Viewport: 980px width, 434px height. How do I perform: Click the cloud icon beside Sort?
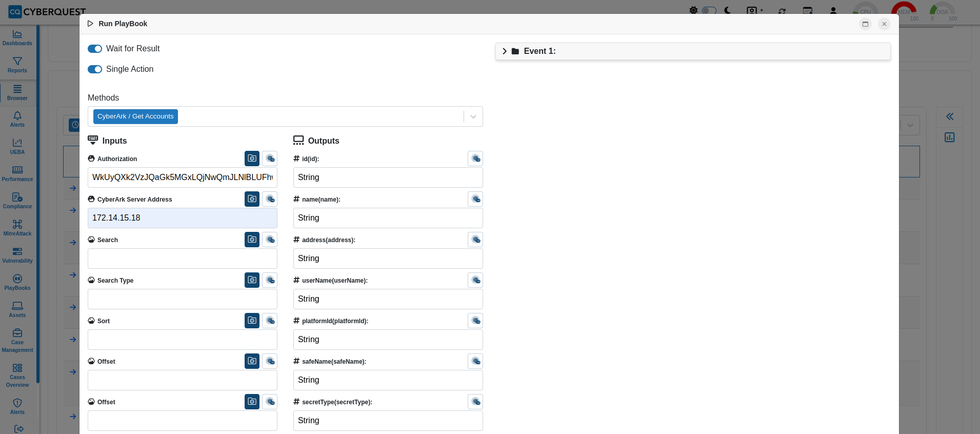click(x=270, y=321)
